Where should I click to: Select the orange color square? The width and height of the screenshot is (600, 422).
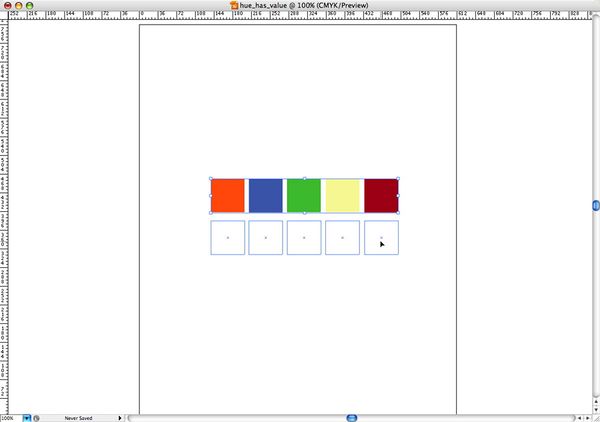pos(228,195)
